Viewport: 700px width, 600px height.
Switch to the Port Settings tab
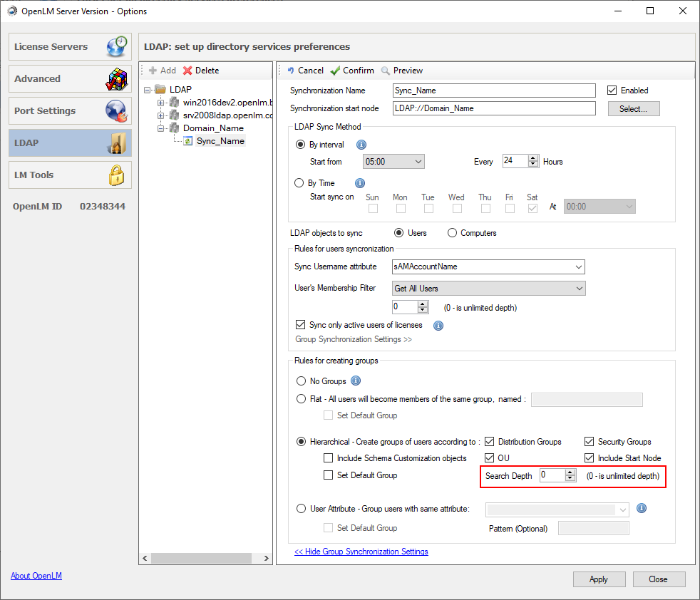(70, 111)
